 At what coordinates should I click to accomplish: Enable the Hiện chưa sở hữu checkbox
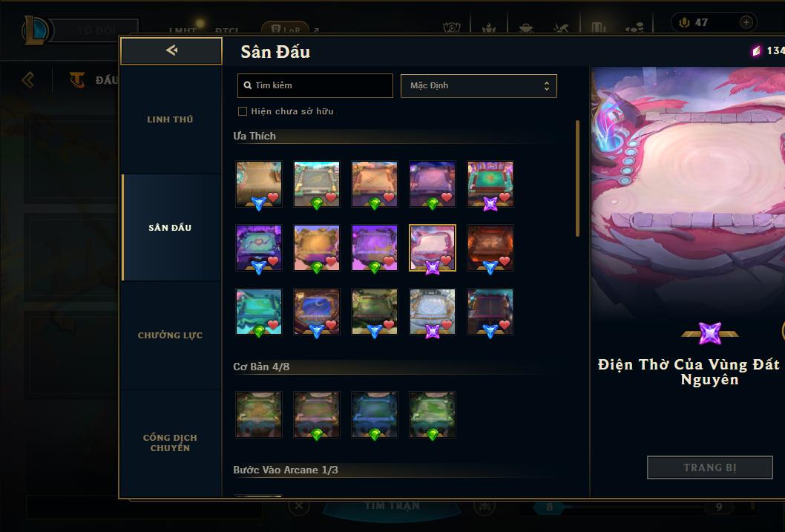(x=243, y=111)
